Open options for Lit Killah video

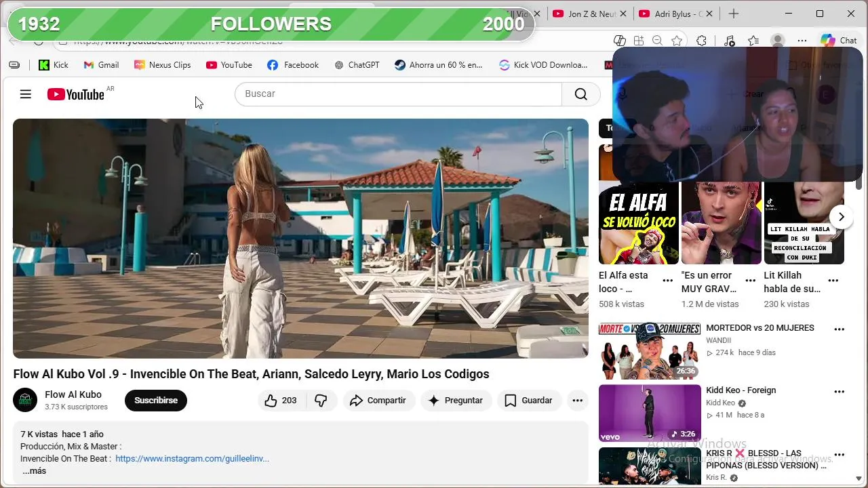click(833, 281)
